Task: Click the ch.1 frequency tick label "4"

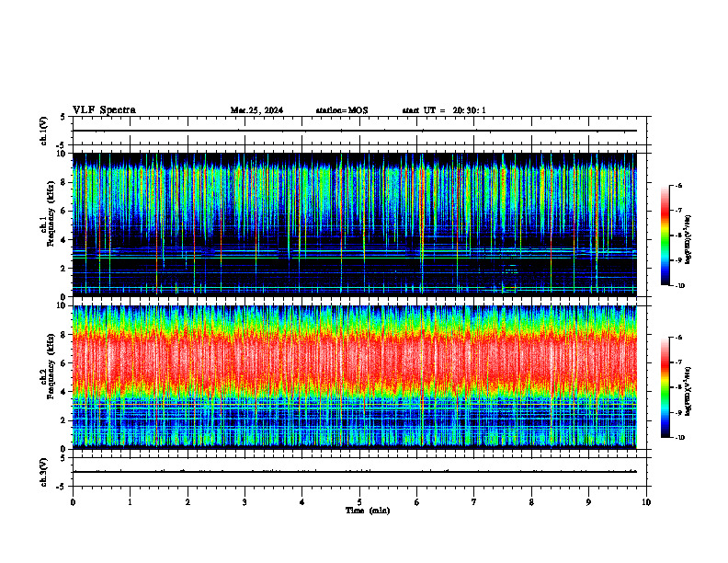Action: tap(64, 240)
